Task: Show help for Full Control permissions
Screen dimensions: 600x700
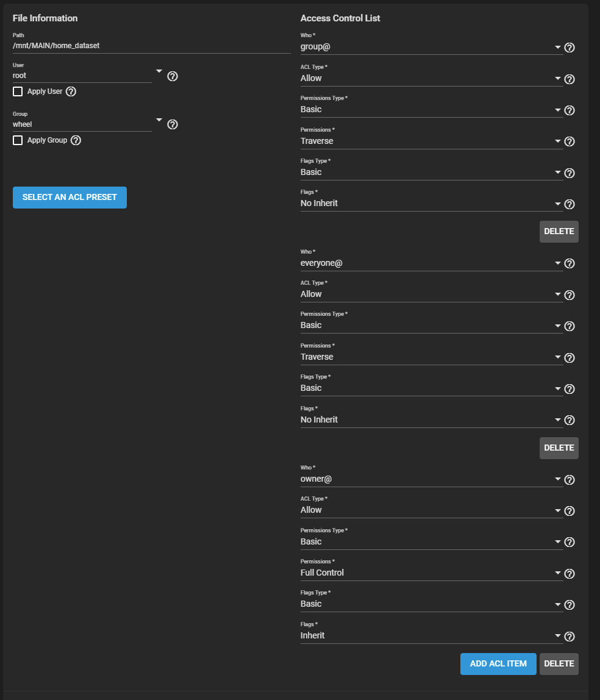Action: click(569, 574)
